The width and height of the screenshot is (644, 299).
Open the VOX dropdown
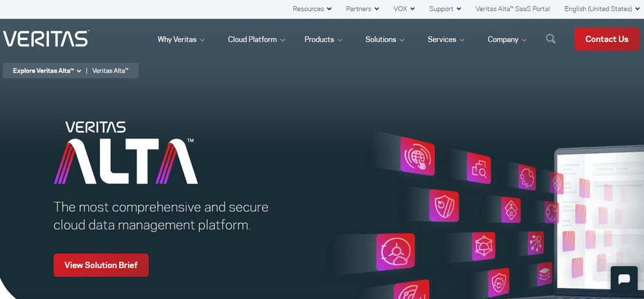[x=404, y=8]
